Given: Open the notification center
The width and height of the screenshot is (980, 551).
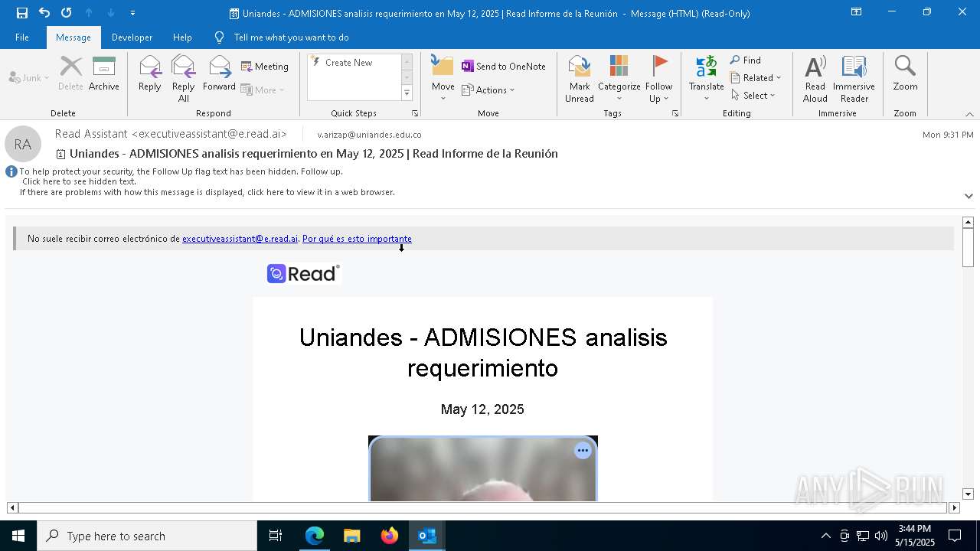Looking at the screenshot, I should coord(955,536).
